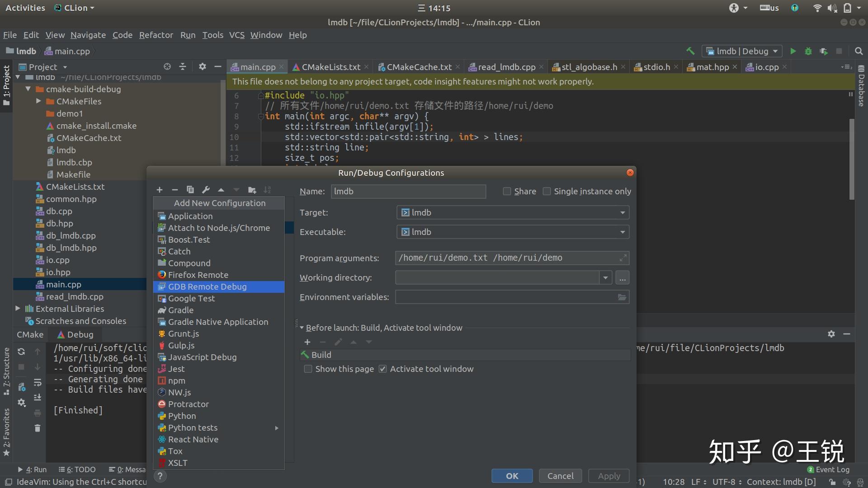868x488 pixels.
Task: Open Environment variables browse icon
Action: (622, 297)
